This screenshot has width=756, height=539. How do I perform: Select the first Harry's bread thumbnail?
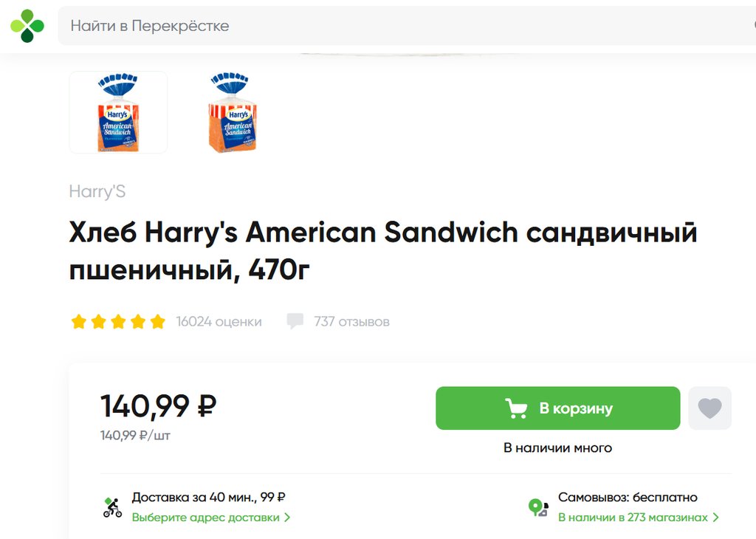[118, 112]
